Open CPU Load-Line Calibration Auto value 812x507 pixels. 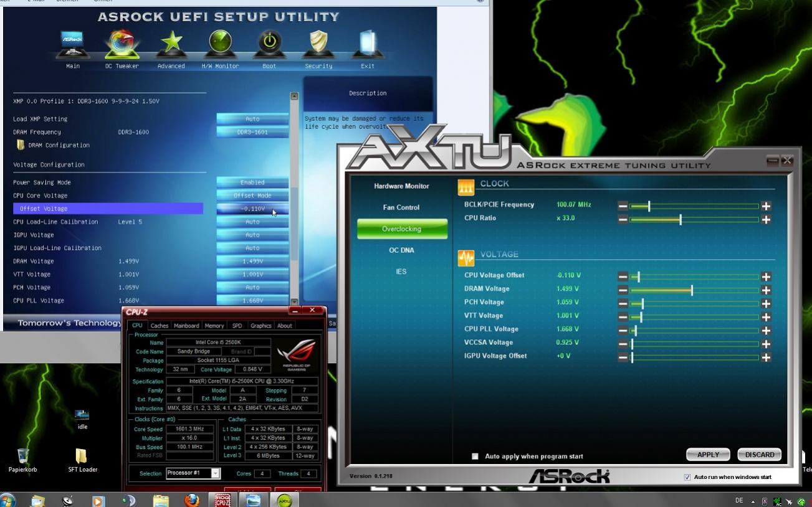tap(252, 222)
